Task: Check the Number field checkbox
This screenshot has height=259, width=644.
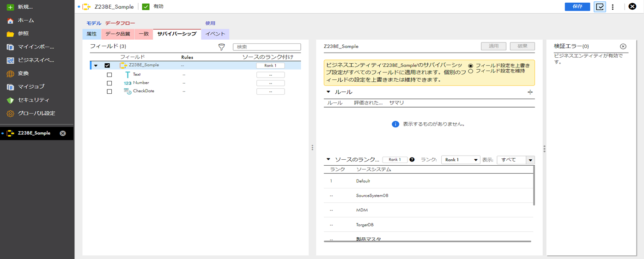Action: (x=109, y=83)
